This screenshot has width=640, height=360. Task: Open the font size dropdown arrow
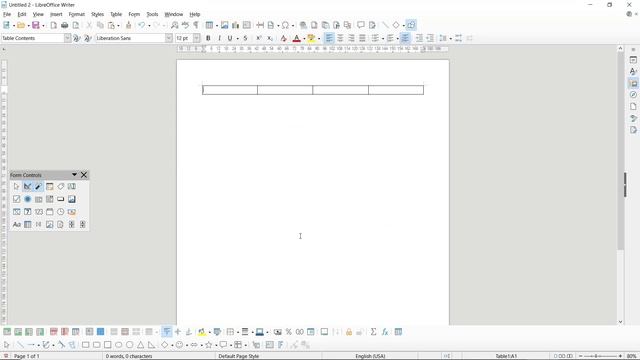197,38
